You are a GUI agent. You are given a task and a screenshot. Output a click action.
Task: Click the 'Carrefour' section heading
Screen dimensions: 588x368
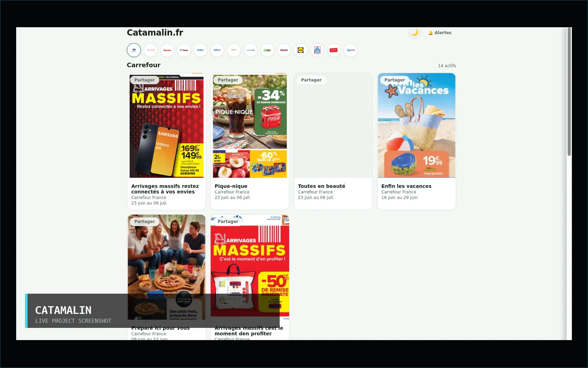[144, 65]
